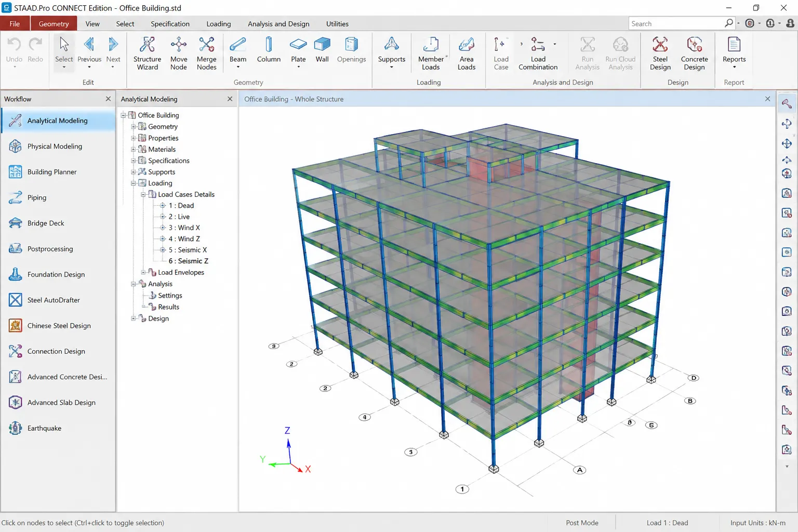This screenshot has height=532, width=798.
Task: Open the Select ribbon tab
Action: (125, 24)
